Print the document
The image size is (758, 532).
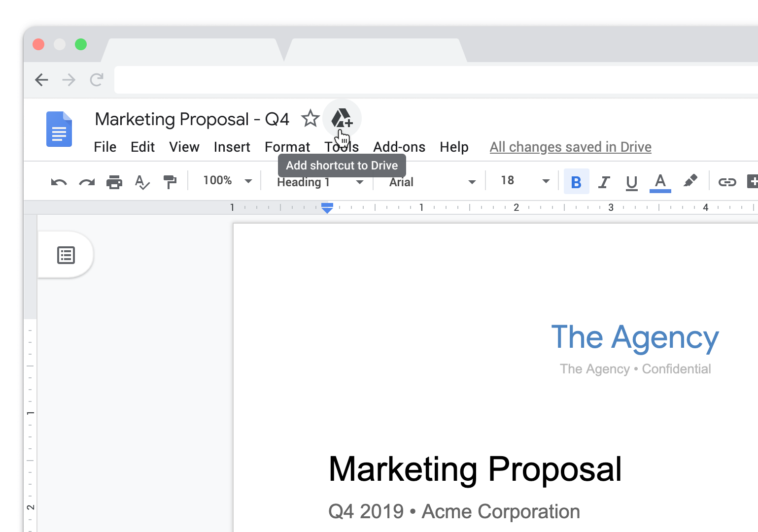tap(114, 181)
